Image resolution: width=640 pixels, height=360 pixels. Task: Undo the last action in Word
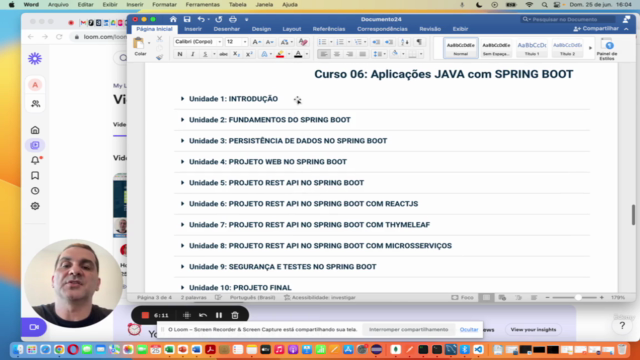click(x=201, y=19)
